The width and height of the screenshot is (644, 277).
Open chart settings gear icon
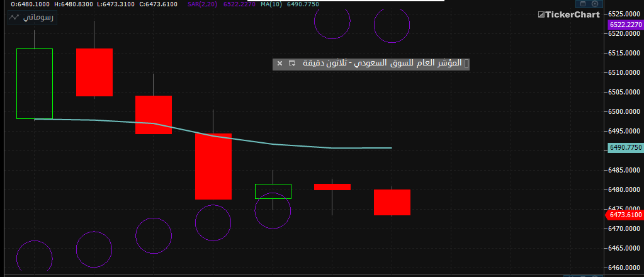point(595,4)
